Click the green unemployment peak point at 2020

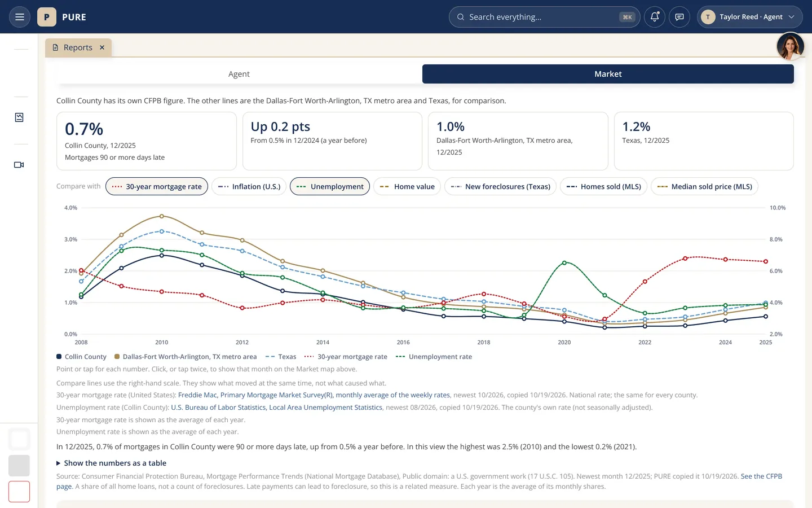coord(564,263)
